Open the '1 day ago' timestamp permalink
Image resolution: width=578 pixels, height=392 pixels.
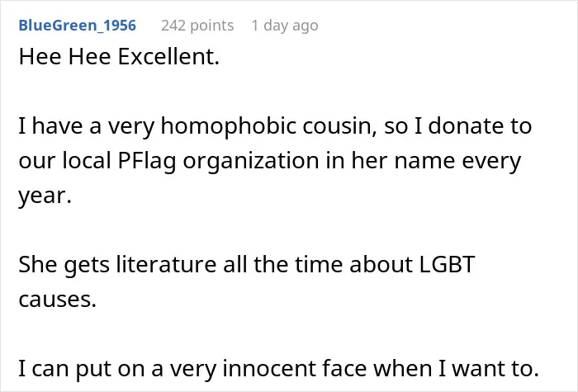click(285, 26)
